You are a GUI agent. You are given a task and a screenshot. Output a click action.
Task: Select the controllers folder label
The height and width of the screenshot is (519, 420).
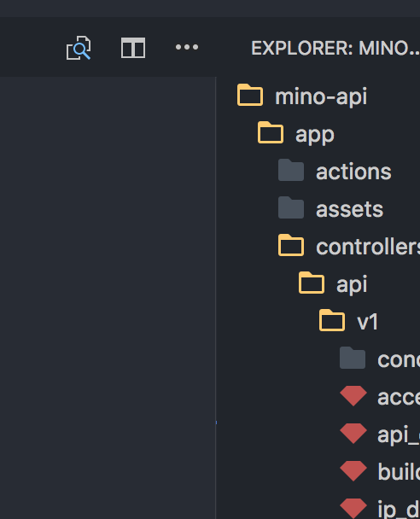[x=368, y=247]
